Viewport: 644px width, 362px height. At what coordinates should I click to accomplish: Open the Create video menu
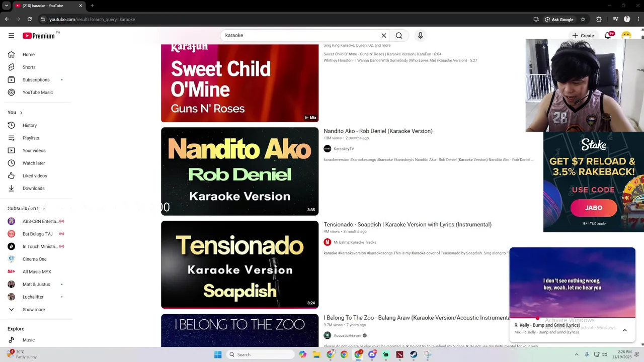pyautogui.click(x=583, y=36)
